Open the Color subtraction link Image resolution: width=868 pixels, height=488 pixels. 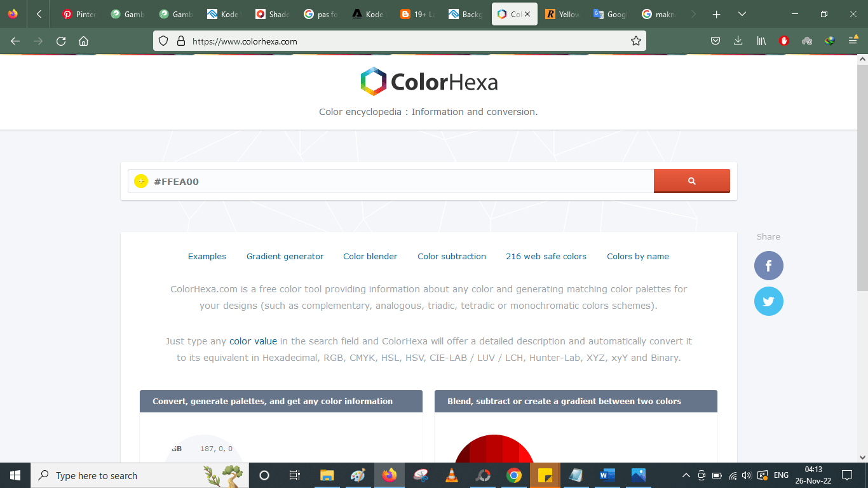[x=452, y=257]
